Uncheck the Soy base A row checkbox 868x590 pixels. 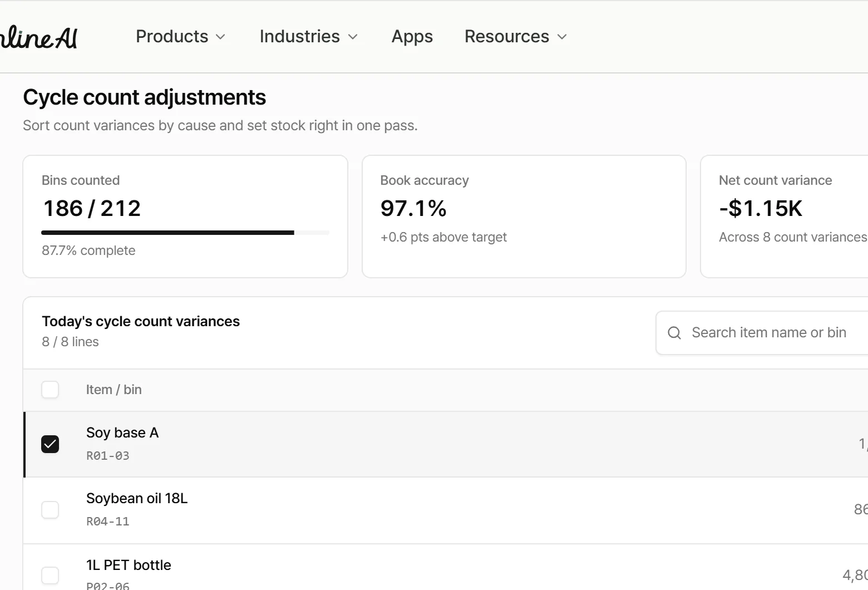coord(50,444)
